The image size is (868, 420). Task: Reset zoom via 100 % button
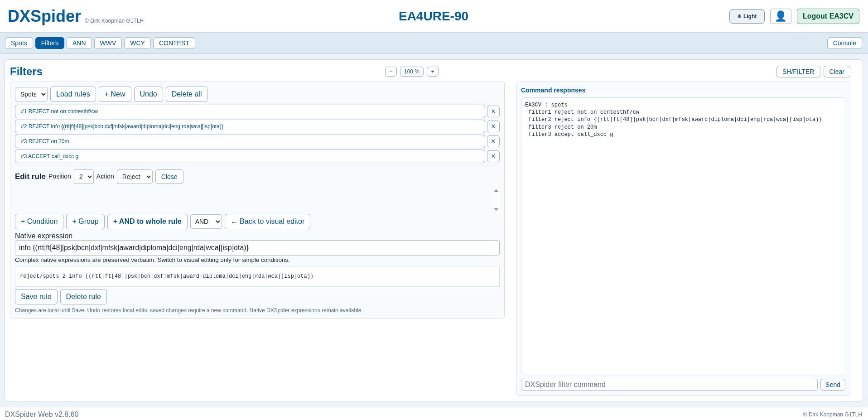tap(412, 72)
